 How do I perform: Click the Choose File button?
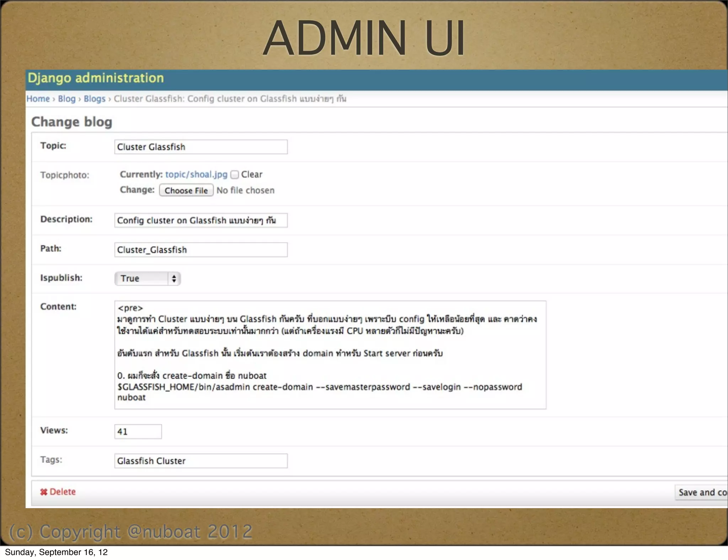coord(186,190)
